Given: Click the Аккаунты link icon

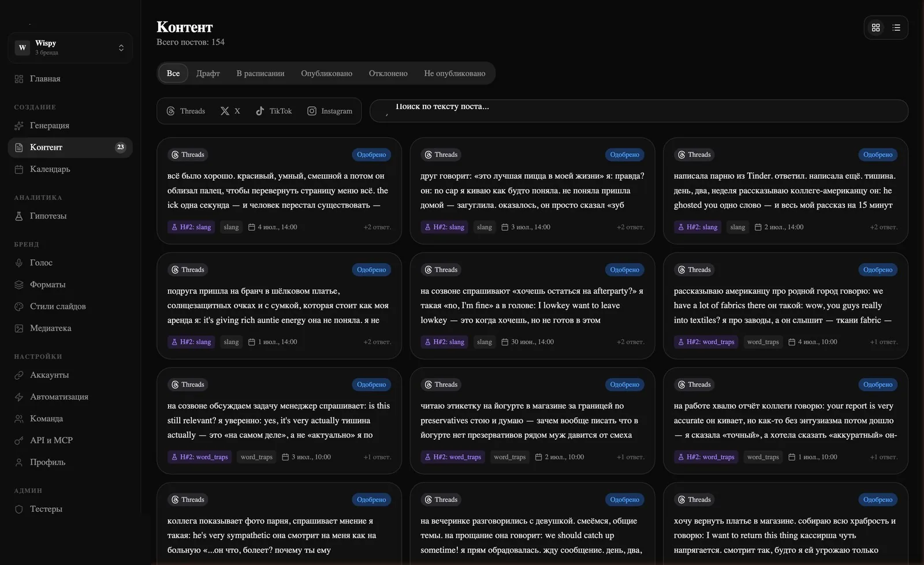Looking at the screenshot, I should pyautogui.click(x=19, y=375).
